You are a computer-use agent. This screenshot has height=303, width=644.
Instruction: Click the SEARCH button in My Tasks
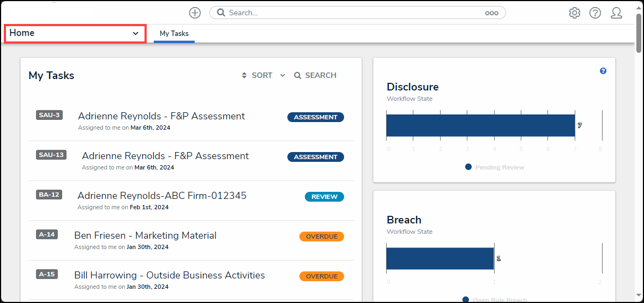[x=320, y=76]
